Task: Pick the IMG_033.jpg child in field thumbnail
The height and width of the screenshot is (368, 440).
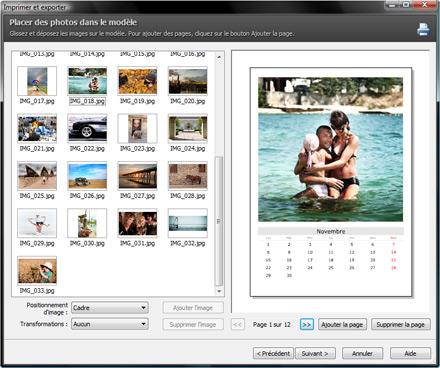Action: [x=37, y=270]
